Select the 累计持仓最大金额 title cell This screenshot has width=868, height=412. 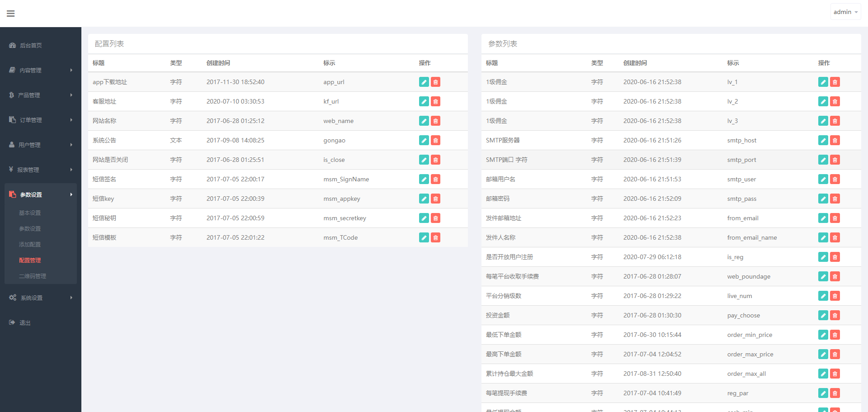[x=509, y=374]
